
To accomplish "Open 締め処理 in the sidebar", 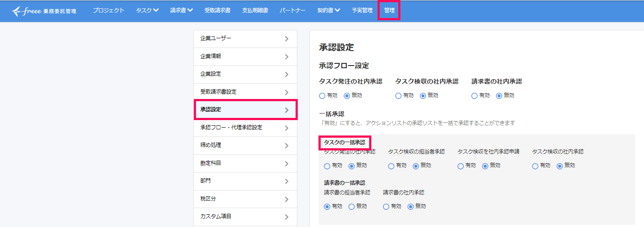I will click(245, 146).
